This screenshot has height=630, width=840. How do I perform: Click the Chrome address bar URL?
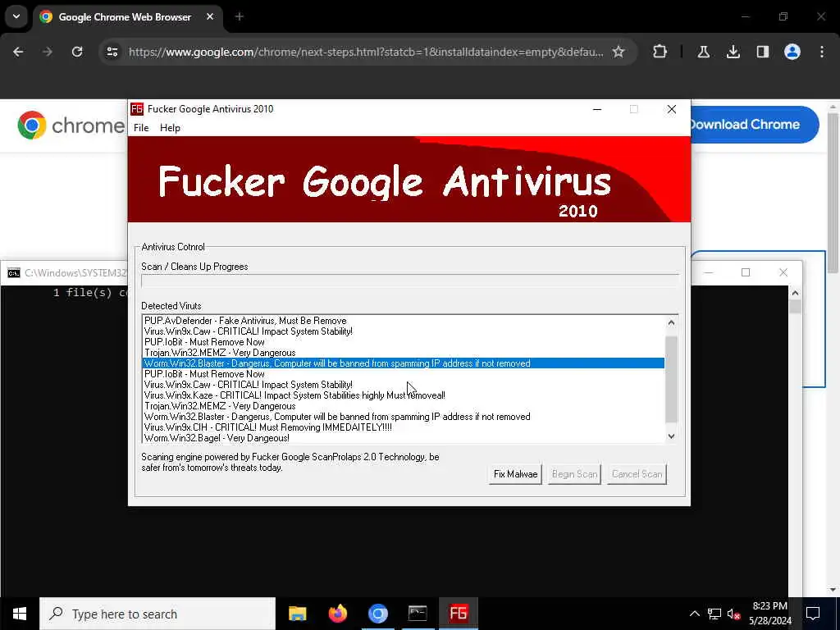[366, 52]
